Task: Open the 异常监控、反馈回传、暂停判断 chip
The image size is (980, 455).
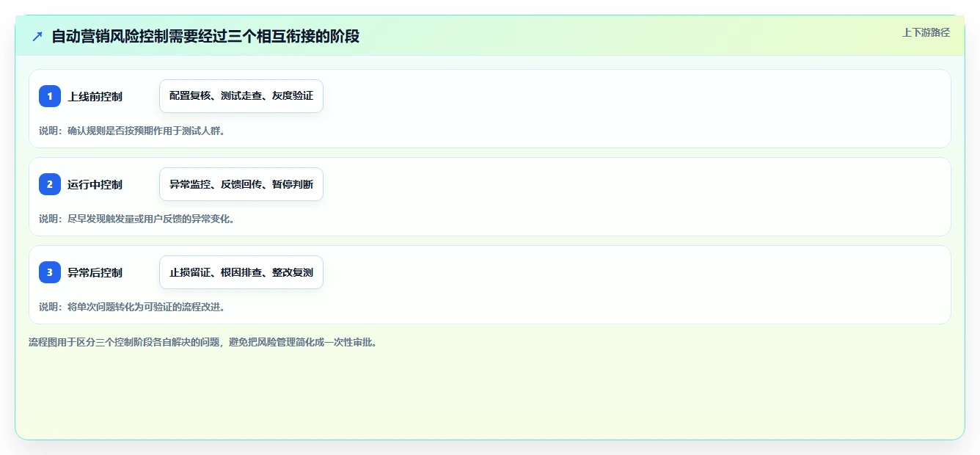Action: click(x=241, y=184)
